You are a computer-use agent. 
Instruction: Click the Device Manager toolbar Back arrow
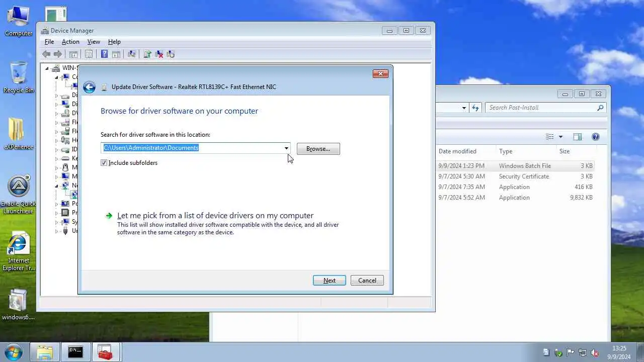pyautogui.click(x=46, y=54)
